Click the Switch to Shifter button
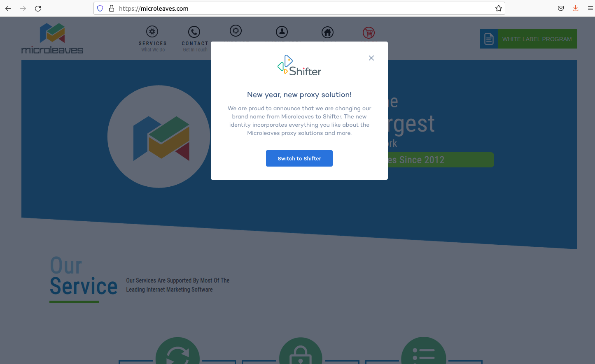This screenshot has width=595, height=364. coord(299,158)
